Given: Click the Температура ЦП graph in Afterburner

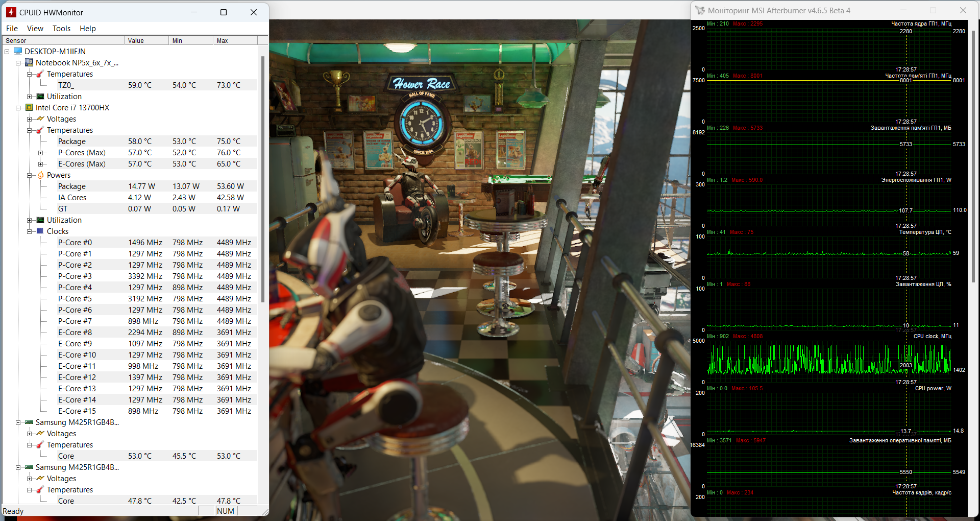Looking at the screenshot, I should (x=829, y=257).
